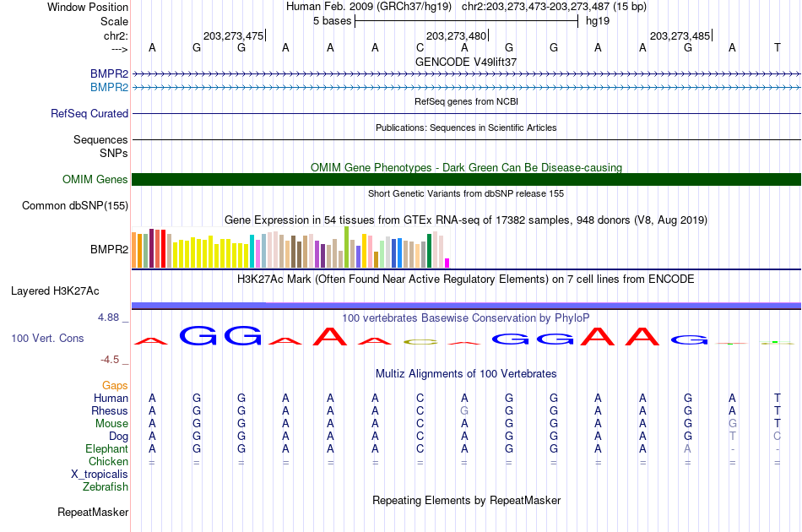
Task: Open the RefSeq Curated track label
Action: point(89,113)
